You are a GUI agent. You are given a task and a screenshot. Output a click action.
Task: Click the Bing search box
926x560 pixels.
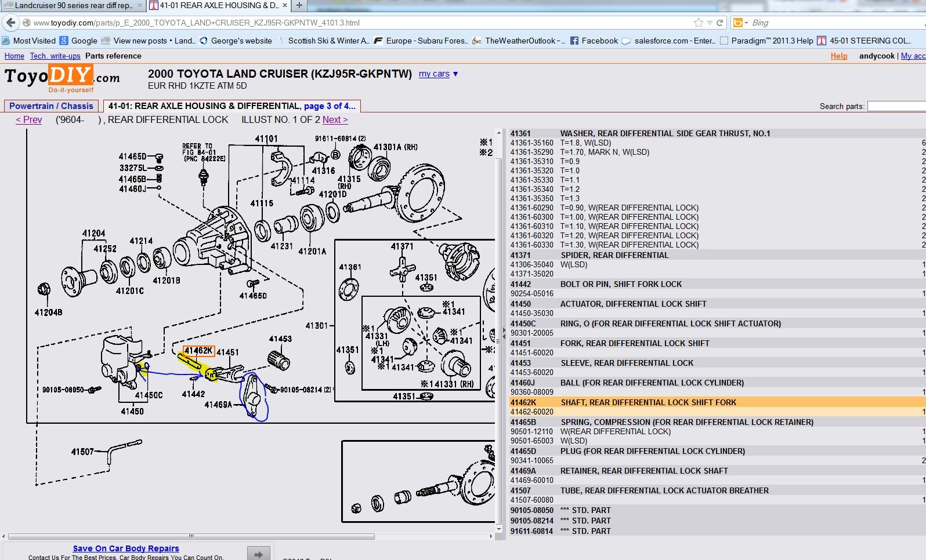[x=835, y=23]
